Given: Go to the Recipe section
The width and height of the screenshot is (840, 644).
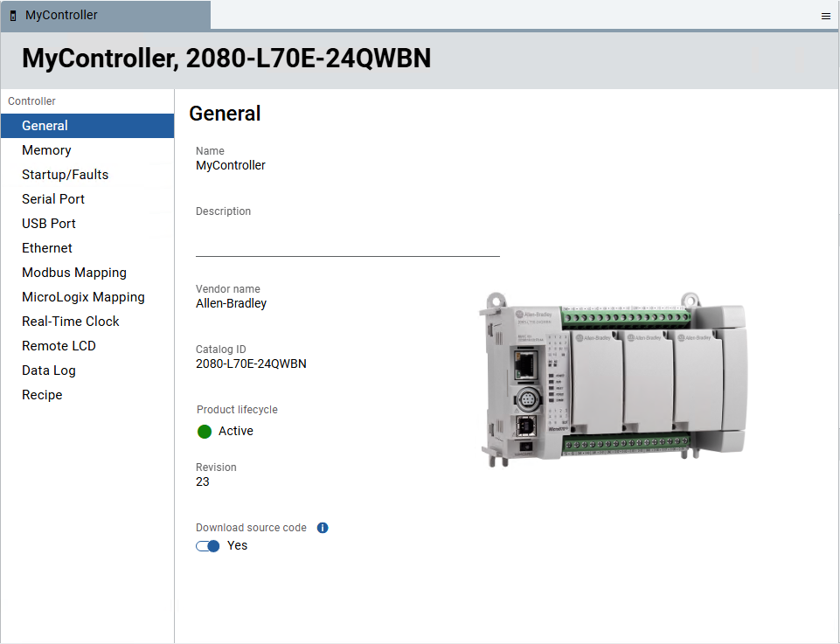Looking at the screenshot, I should pos(42,395).
